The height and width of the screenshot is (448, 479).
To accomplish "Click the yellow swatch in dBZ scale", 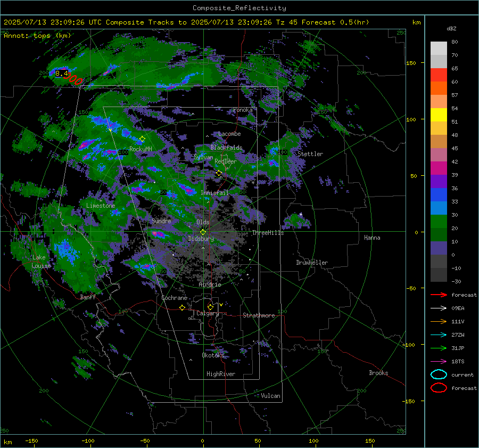I will (439, 115).
